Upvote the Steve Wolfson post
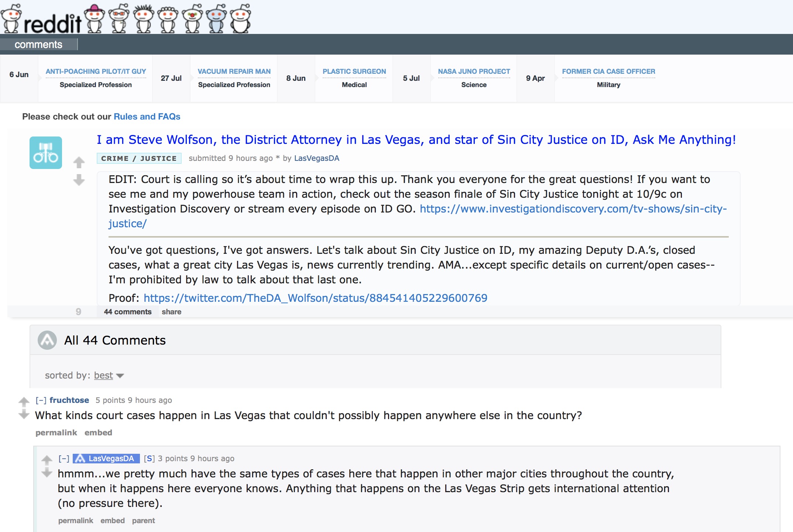 [x=79, y=162]
